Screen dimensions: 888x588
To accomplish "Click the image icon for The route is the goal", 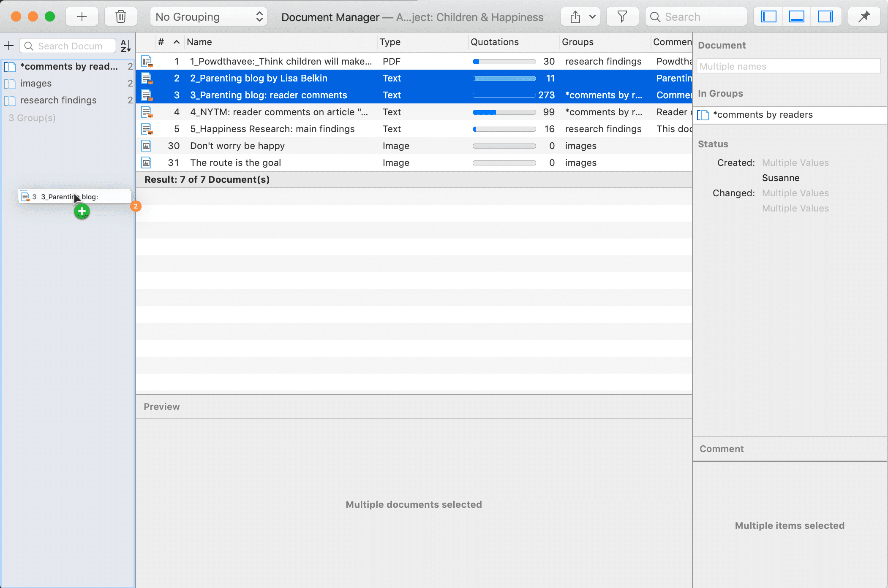I will click(x=146, y=163).
